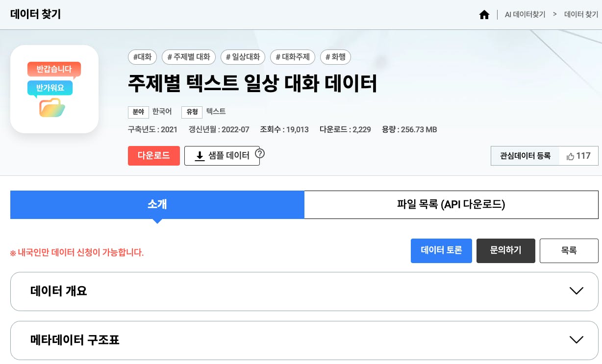Screen dimensions: 602x364
Task: Click the 문의하기 button
Action: (506, 251)
